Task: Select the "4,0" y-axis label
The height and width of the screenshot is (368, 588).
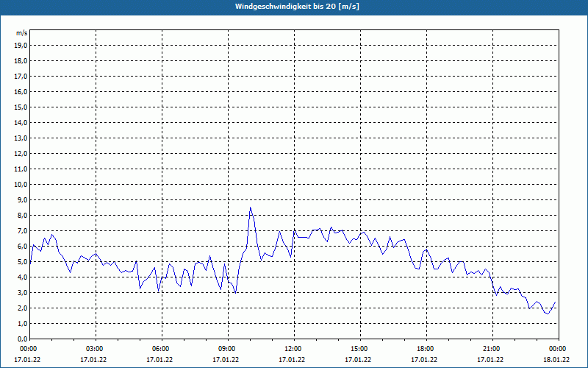Action: tap(22, 277)
